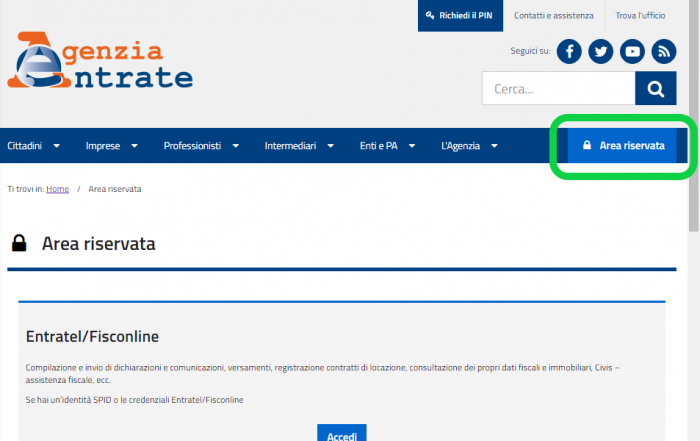The height and width of the screenshot is (441, 700).
Task: Expand the Professionisti menu arrow
Action: pos(236,146)
